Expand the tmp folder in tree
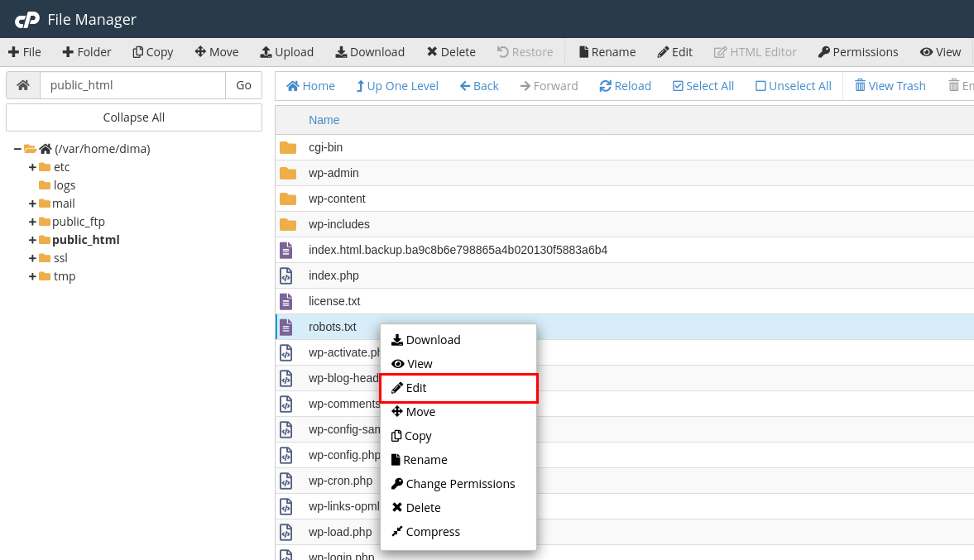Image resolution: width=974 pixels, height=560 pixels. [32, 276]
